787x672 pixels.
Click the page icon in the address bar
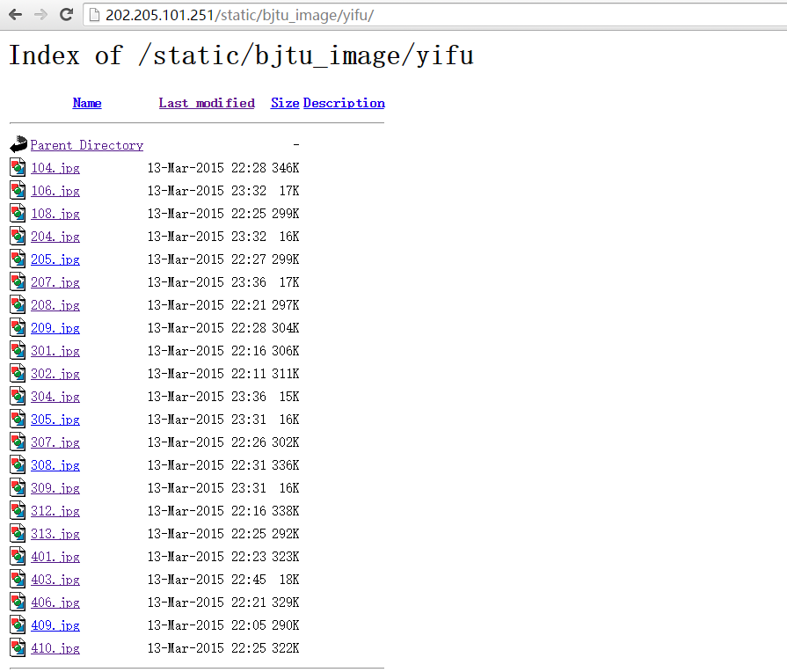[94, 15]
